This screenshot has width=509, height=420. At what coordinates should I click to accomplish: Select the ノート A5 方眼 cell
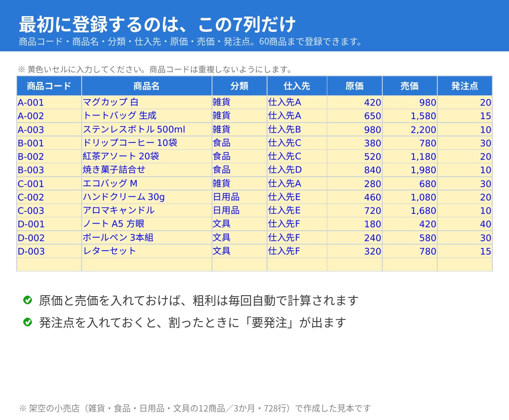(147, 224)
